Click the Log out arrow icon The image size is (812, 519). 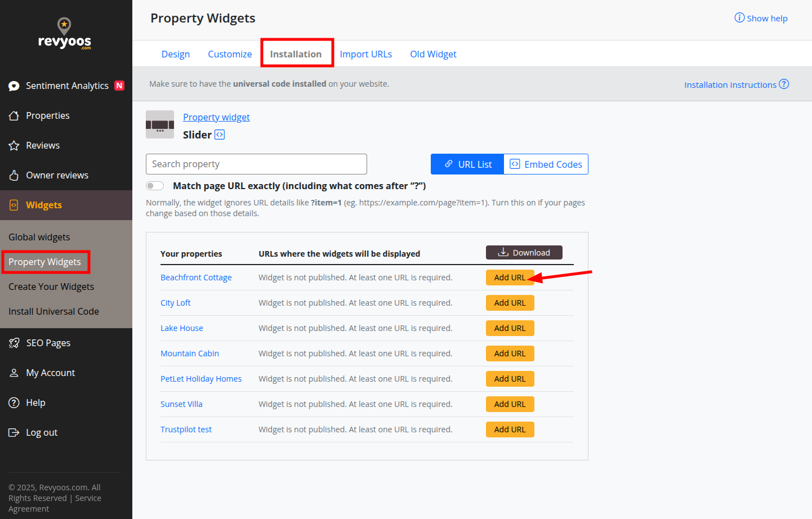(x=14, y=433)
